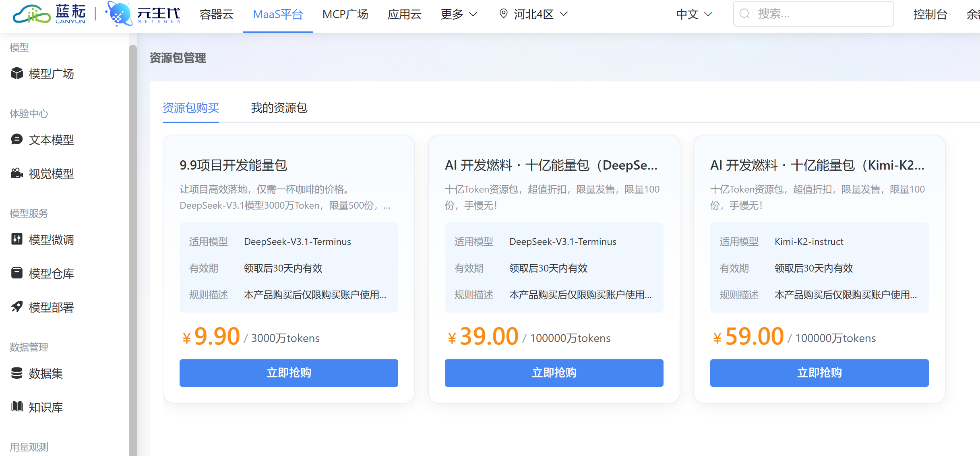This screenshot has width=980, height=456.
Task: Click the 文本模型 chat bubble icon
Action: pos(17,139)
